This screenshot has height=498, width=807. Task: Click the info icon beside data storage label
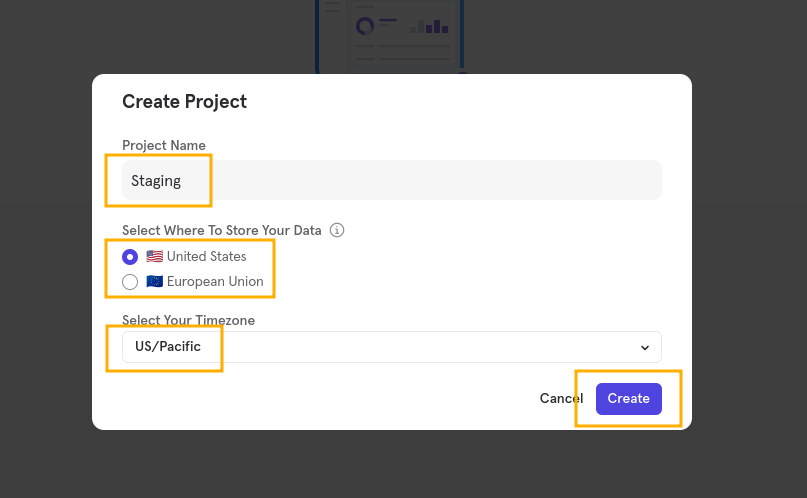point(337,230)
